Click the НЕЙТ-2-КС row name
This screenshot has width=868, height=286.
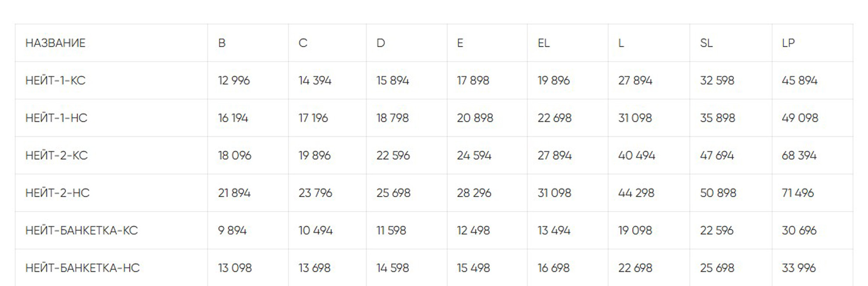[x=56, y=155]
